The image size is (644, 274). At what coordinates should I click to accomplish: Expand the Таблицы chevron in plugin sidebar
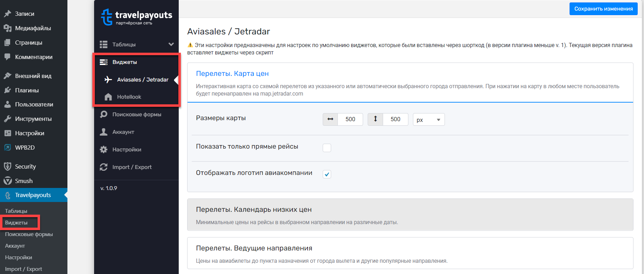[171, 44]
